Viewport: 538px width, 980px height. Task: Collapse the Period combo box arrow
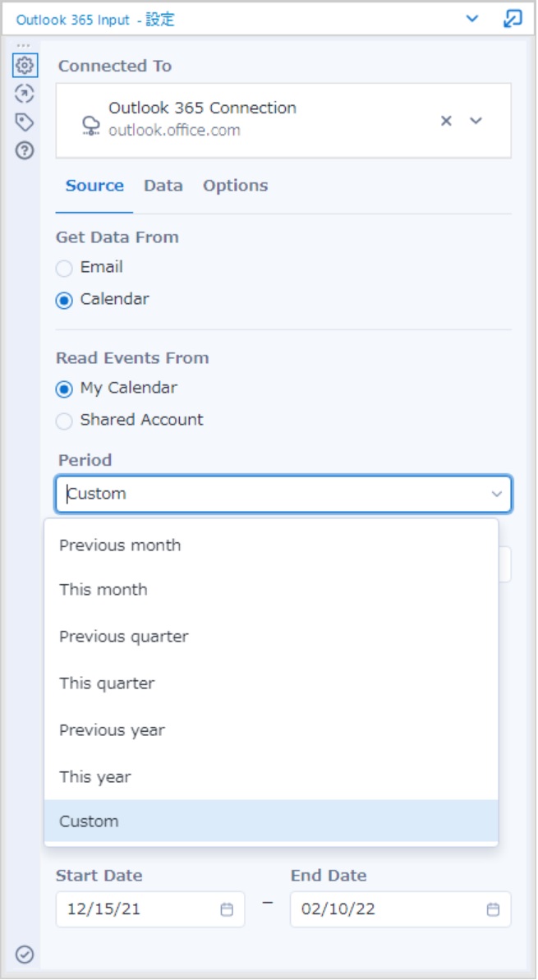coord(497,495)
